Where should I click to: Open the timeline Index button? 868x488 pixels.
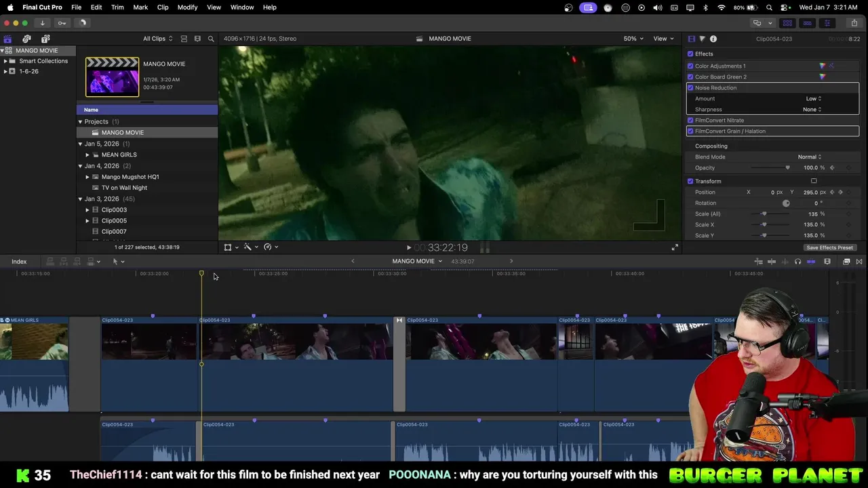click(x=19, y=262)
